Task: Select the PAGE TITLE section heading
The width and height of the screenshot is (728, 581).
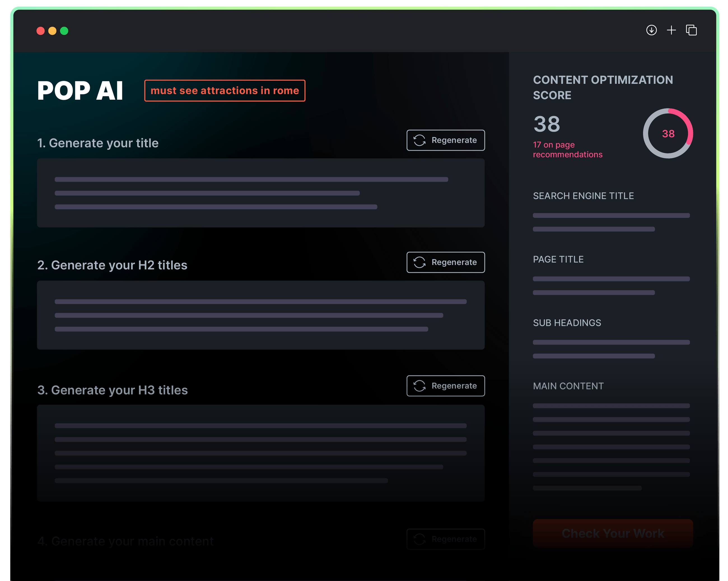Action: click(558, 259)
